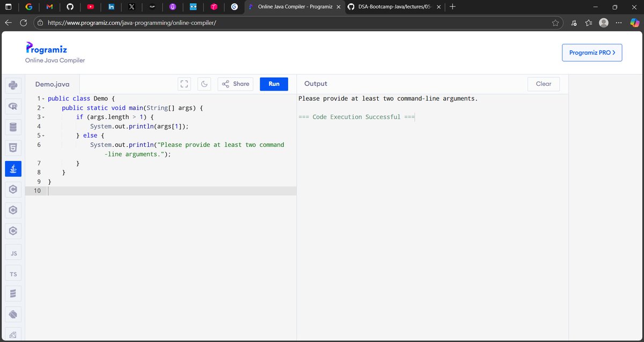Expand editor to fullscreen mode
644x342 pixels.
point(185,84)
